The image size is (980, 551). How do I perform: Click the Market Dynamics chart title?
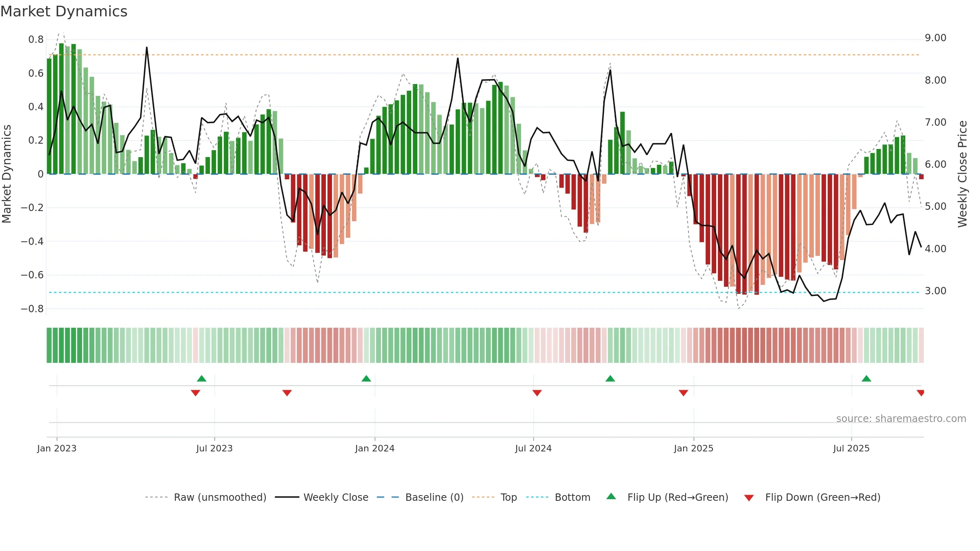pyautogui.click(x=64, y=11)
